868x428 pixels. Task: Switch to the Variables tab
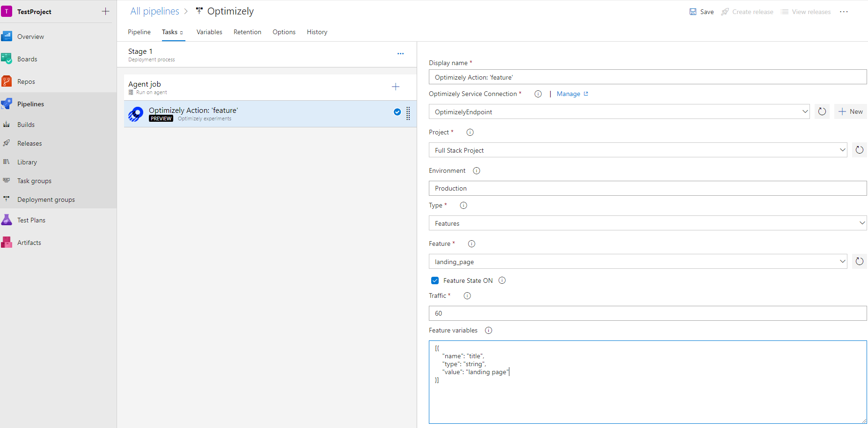pyautogui.click(x=209, y=32)
